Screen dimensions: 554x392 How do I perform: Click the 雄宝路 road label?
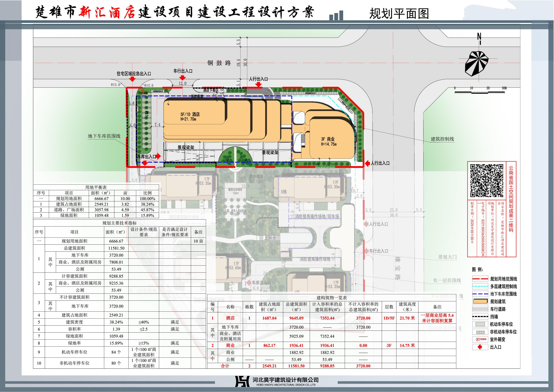tap(398, 268)
